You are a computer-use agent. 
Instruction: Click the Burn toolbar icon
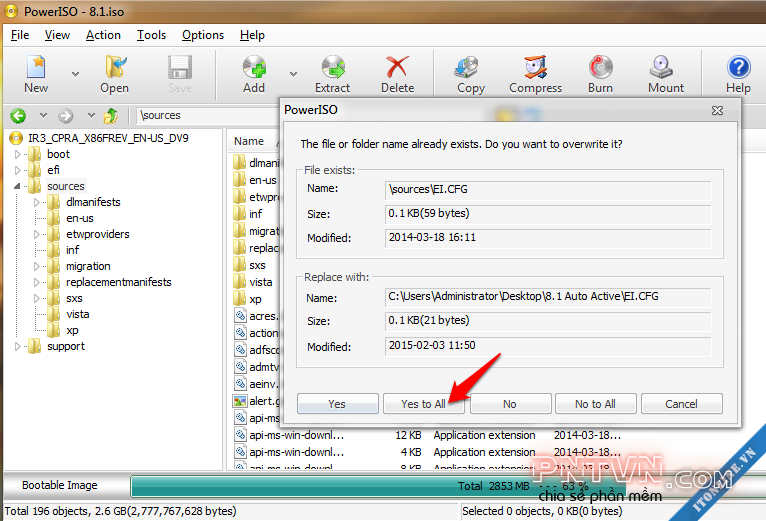point(600,74)
